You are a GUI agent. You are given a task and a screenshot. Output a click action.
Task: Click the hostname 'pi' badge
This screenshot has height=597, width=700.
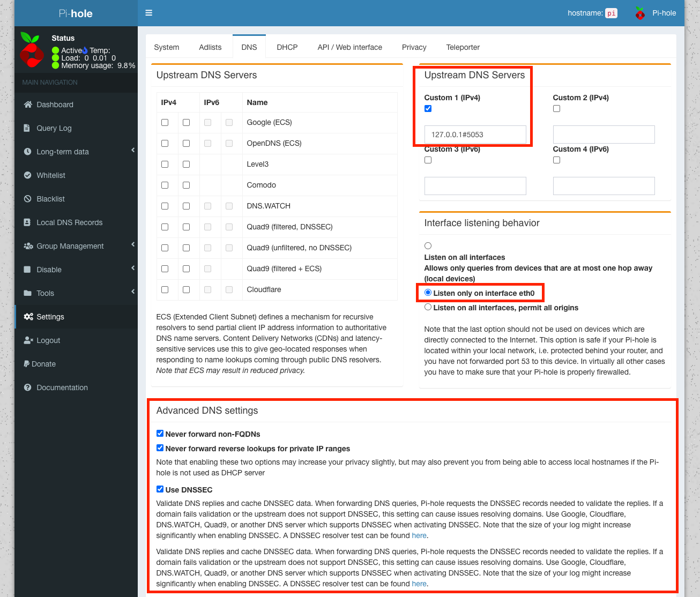(611, 13)
